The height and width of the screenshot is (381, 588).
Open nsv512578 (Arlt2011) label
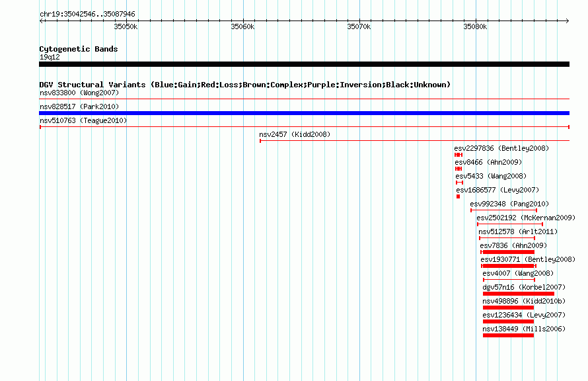coord(518,232)
